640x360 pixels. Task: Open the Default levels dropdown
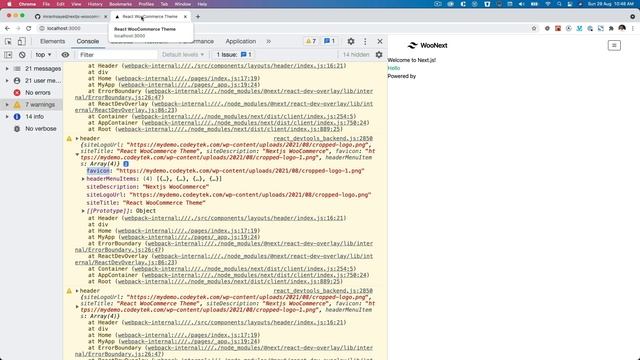[x=183, y=55]
